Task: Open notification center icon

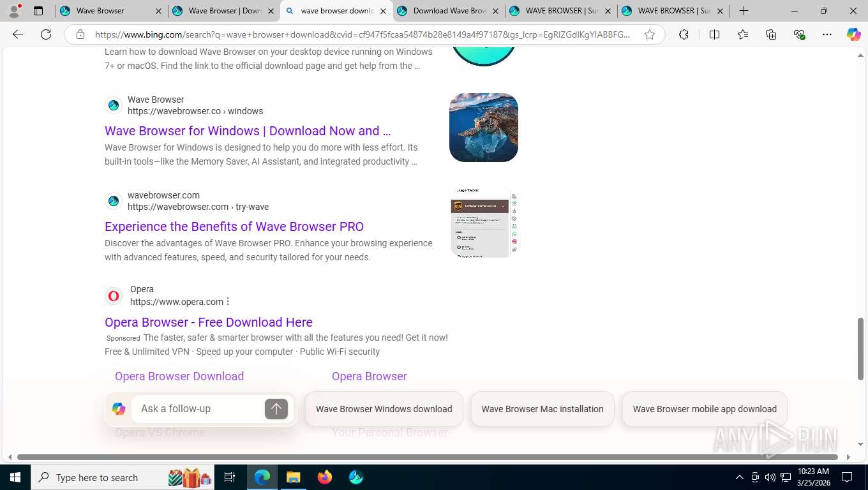Action: [x=847, y=477]
